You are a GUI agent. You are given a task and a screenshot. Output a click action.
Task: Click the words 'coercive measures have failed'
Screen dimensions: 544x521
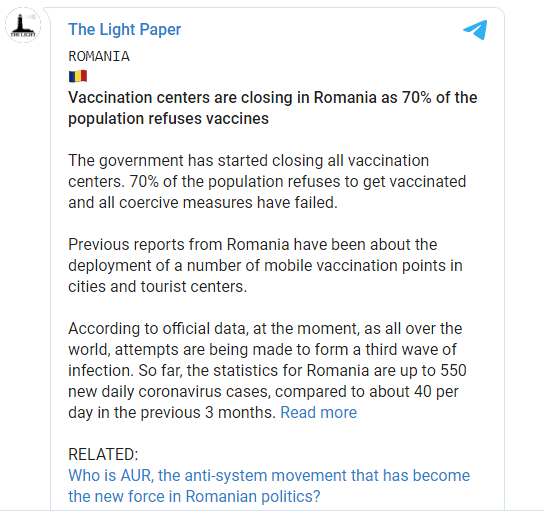[228, 203]
